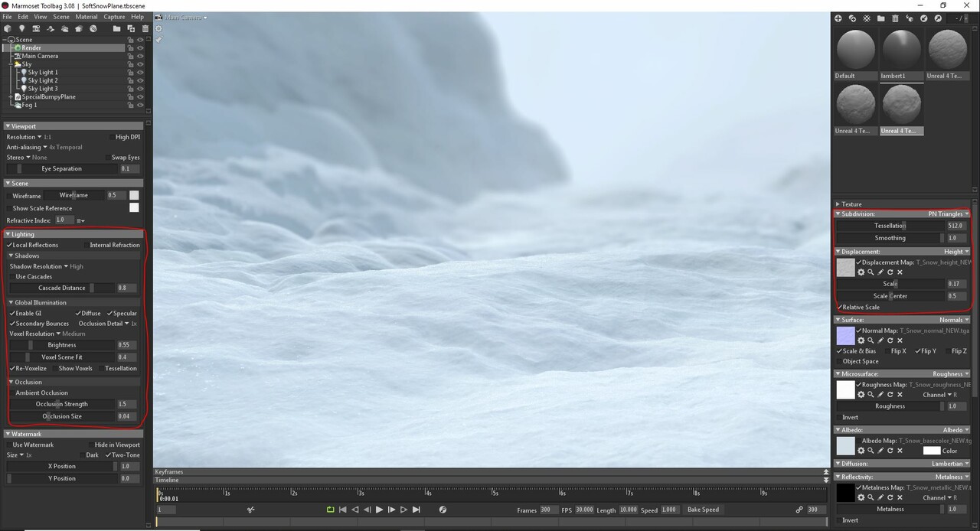This screenshot has width=980, height=531.
Task: Toggle Relative Scale checkbox
Action: (x=839, y=307)
